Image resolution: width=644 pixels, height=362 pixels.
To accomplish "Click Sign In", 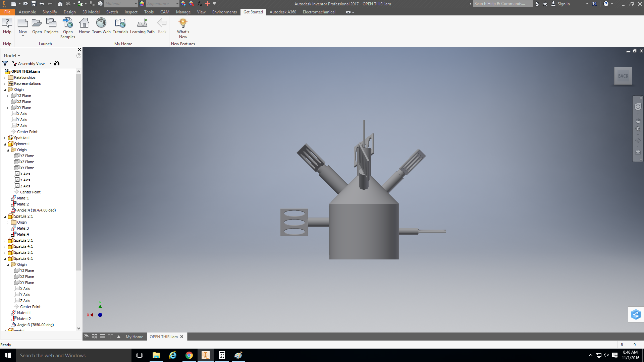I will [563, 4].
